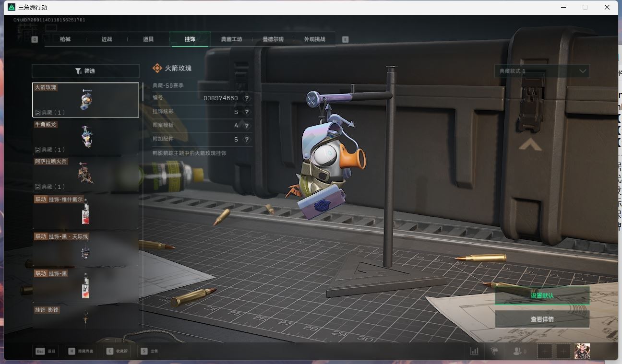This screenshot has height=364, width=622.
Task: Click the 查看详情 button
Action: pos(542,319)
